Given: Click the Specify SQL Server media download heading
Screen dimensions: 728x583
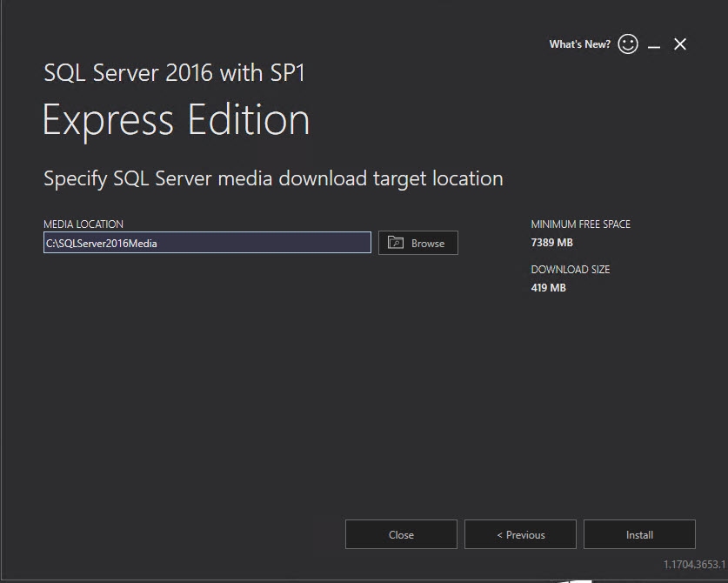Looking at the screenshot, I should pyautogui.click(x=273, y=179).
